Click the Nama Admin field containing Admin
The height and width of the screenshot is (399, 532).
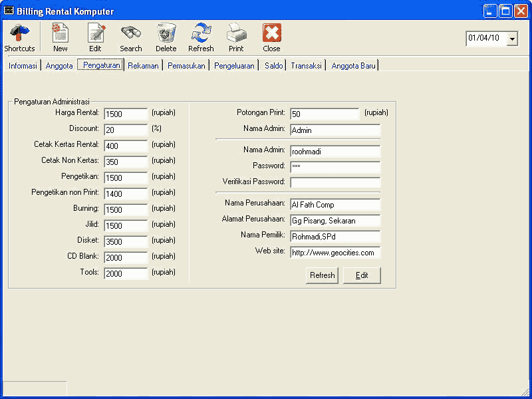point(335,130)
